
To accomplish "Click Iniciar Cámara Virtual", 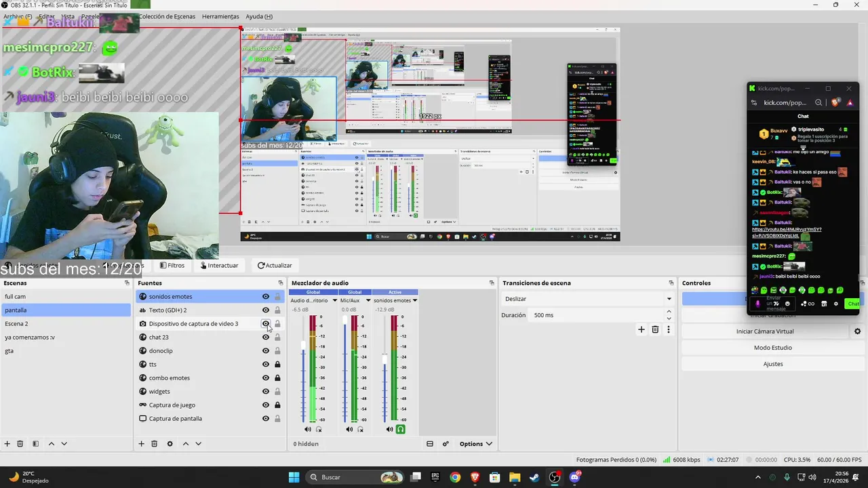I will click(x=765, y=331).
